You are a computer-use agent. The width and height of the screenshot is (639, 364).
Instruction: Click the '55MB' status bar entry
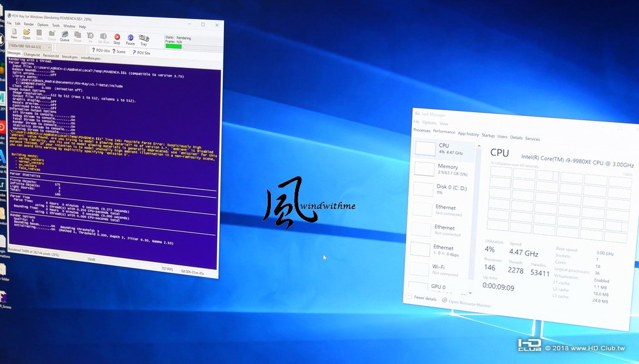91,259
